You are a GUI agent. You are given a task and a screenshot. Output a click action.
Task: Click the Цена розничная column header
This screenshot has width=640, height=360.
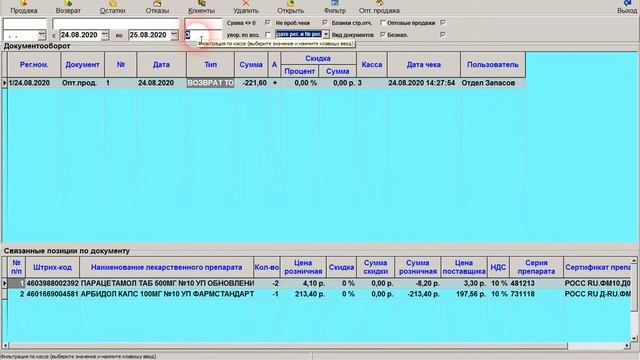pos(303,267)
